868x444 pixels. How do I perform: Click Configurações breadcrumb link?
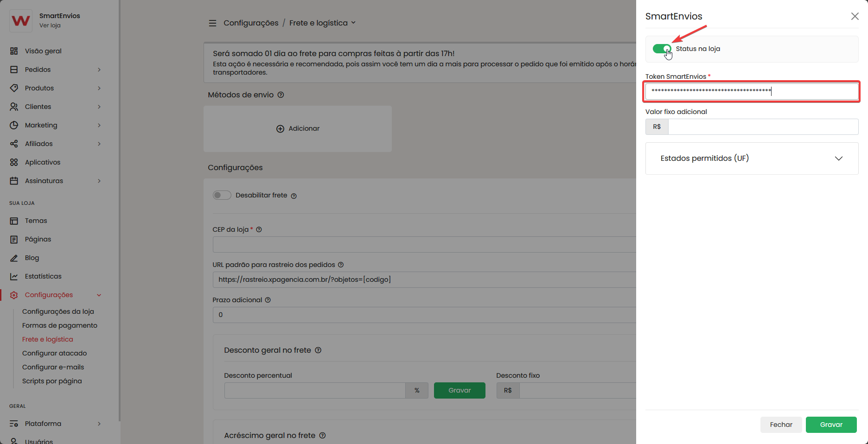pyautogui.click(x=251, y=23)
